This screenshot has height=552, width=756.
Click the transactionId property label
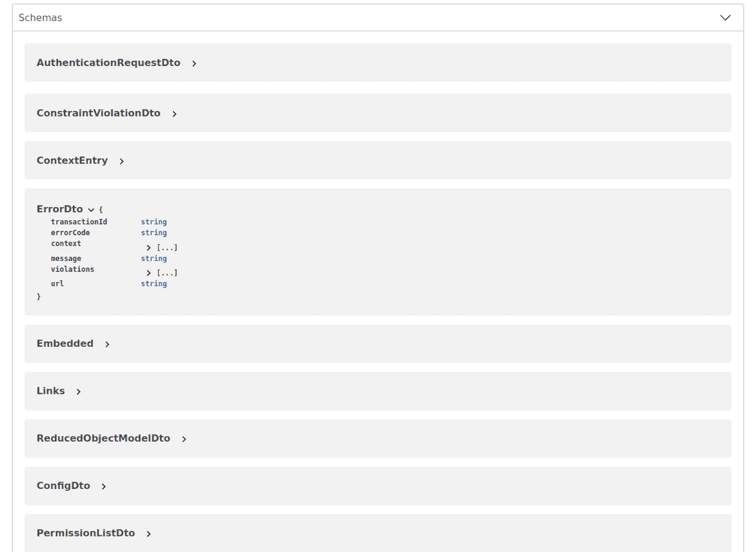(79, 221)
